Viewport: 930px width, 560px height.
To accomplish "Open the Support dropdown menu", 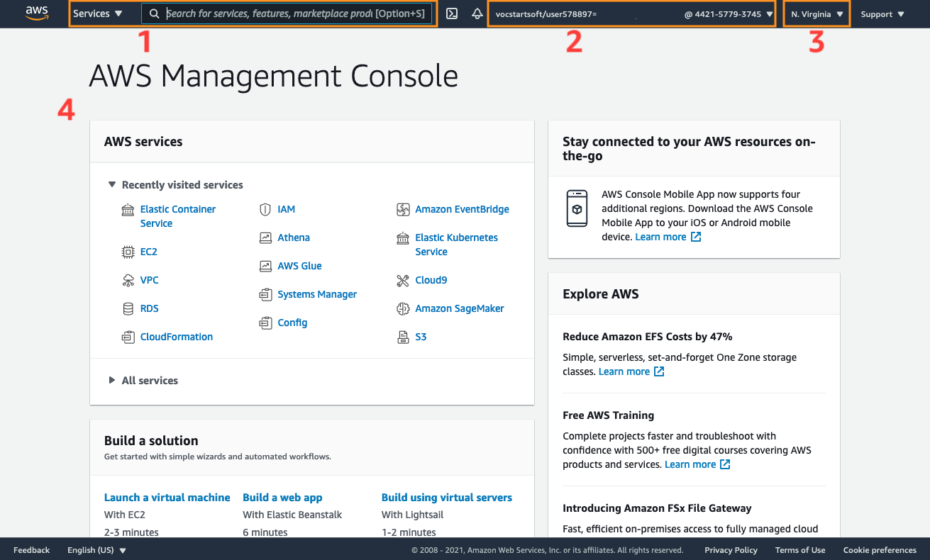I will (x=882, y=14).
